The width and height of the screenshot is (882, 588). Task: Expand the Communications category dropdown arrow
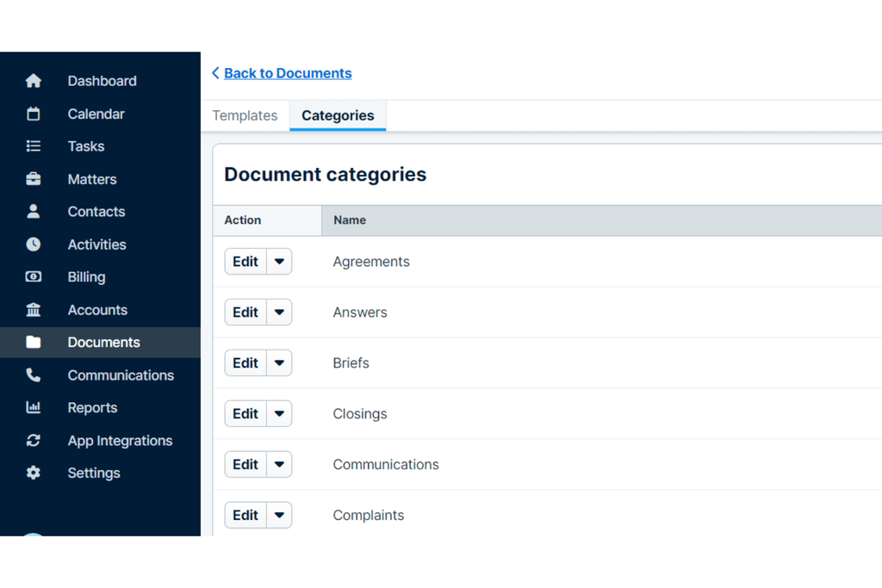click(279, 464)
